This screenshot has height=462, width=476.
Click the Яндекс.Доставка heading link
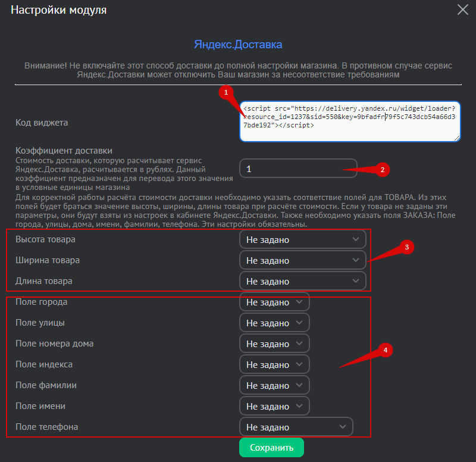click(238, 45)
